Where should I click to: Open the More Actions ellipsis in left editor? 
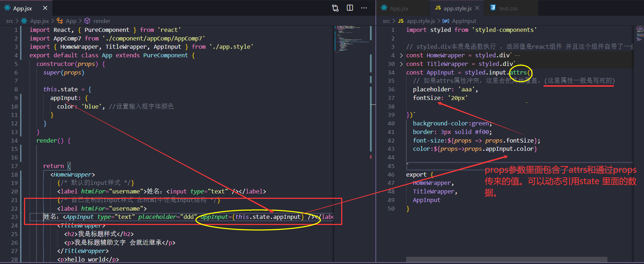pyautogui.click(x=364, y=8)
